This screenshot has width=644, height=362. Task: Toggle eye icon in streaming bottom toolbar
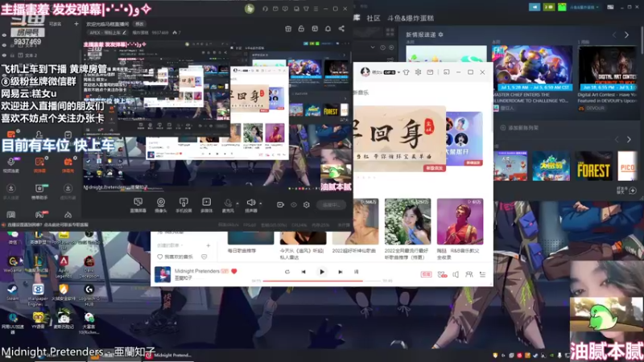point(294,204)
